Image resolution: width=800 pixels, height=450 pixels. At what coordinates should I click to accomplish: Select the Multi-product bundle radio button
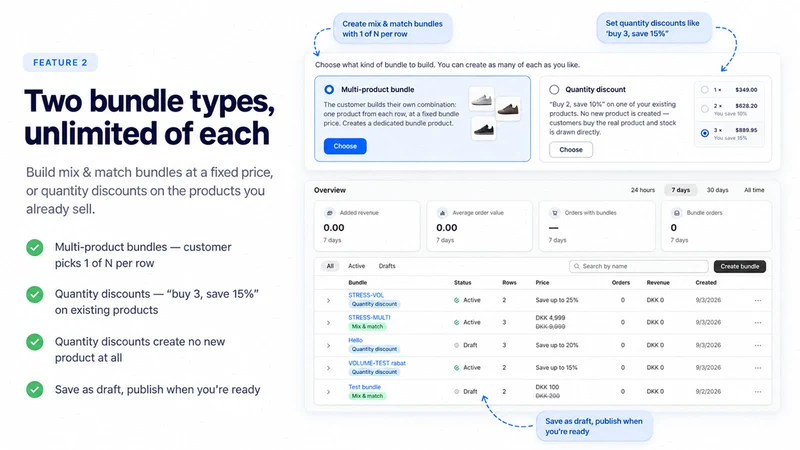329,89
